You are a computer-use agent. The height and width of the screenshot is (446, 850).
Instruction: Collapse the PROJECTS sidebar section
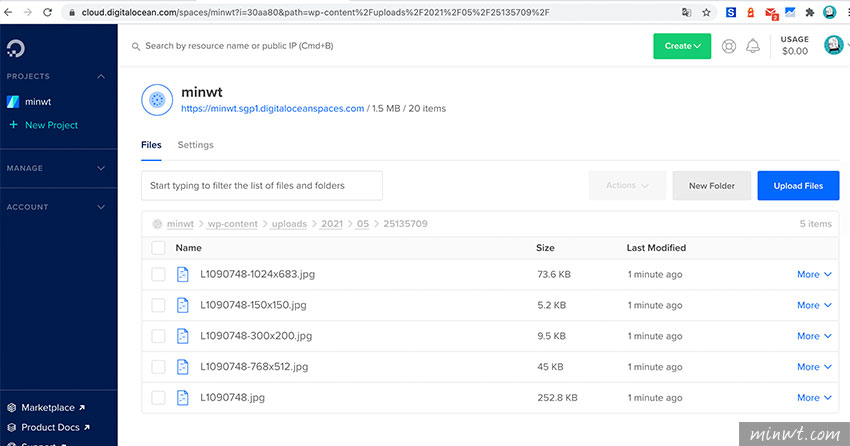[x=101, y=76]
